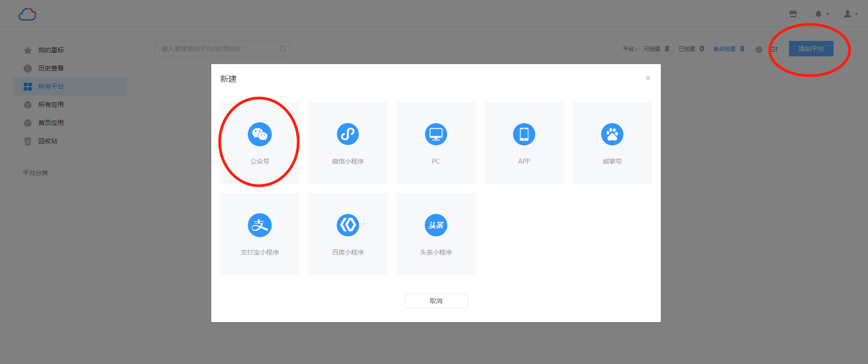The image size is (868, 364).
Task: Pick the PC platform card
Action: (x=436, y=143)
